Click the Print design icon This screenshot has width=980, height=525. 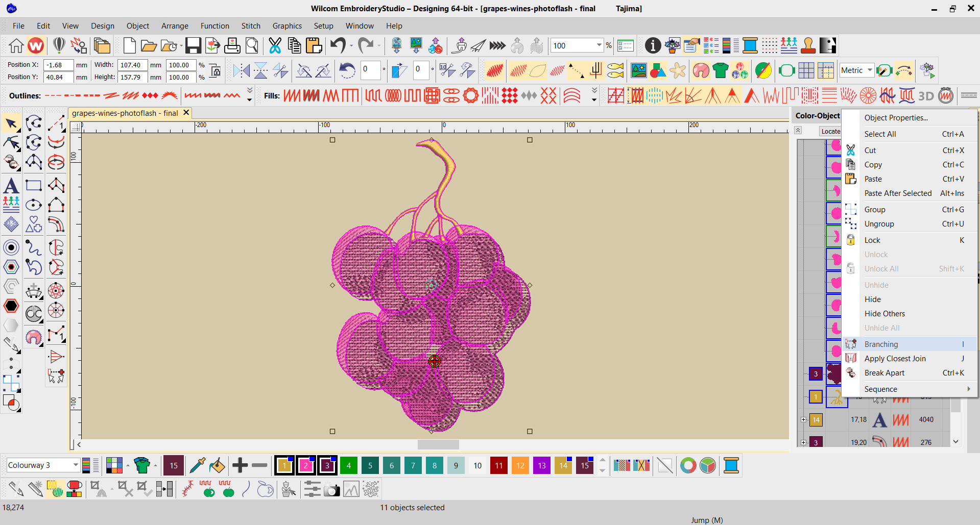[232, 46]
